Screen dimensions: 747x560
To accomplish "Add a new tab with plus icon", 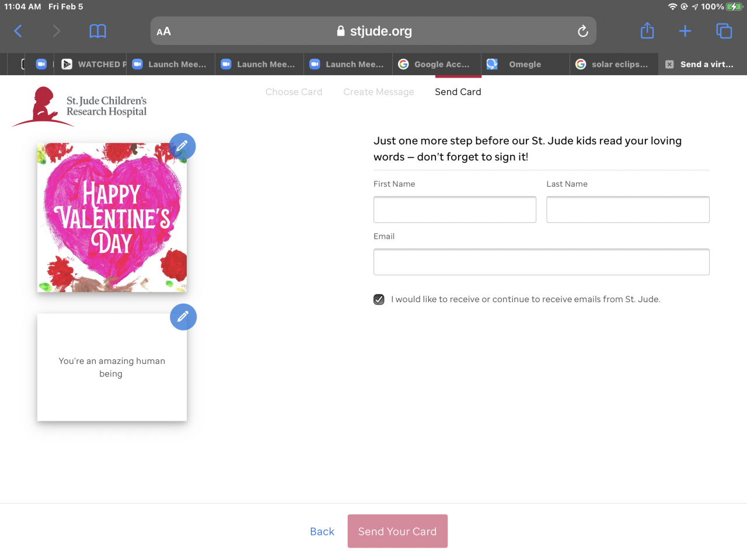I will [x=685, y=31].
